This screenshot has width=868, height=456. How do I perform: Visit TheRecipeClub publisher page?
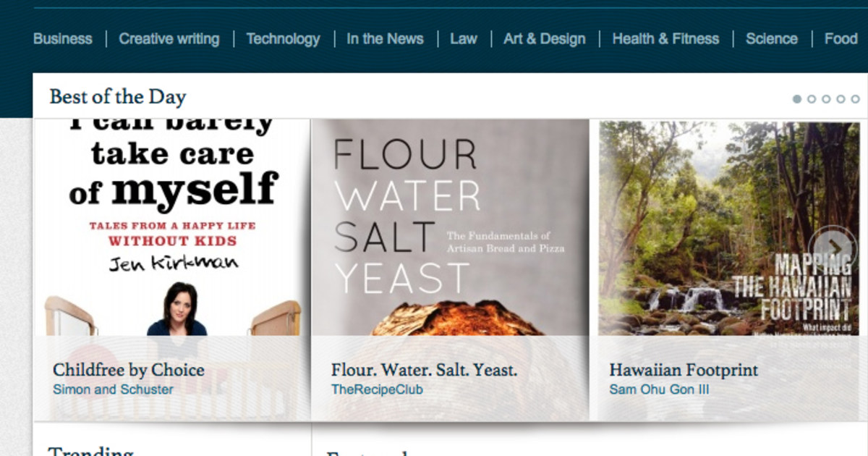(x=377, y=389)
